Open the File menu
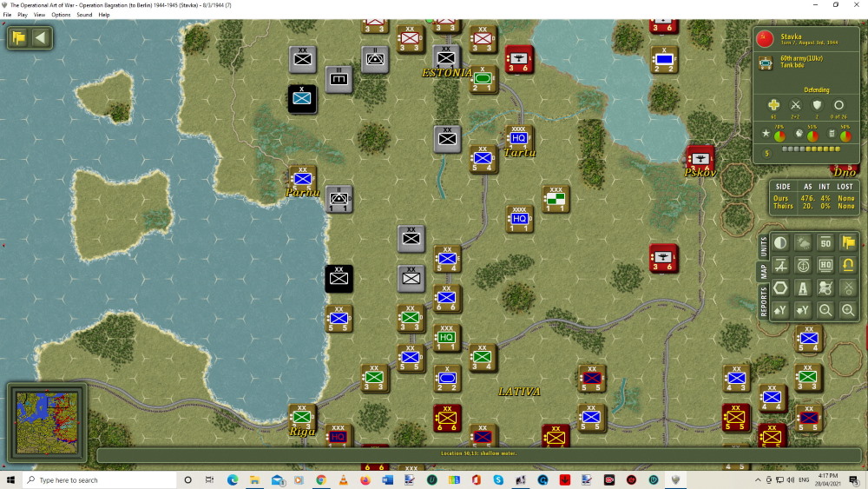Image resolution: width=868 pixels, height=489 pixels. pyautogui.click(x=7, y=15)
